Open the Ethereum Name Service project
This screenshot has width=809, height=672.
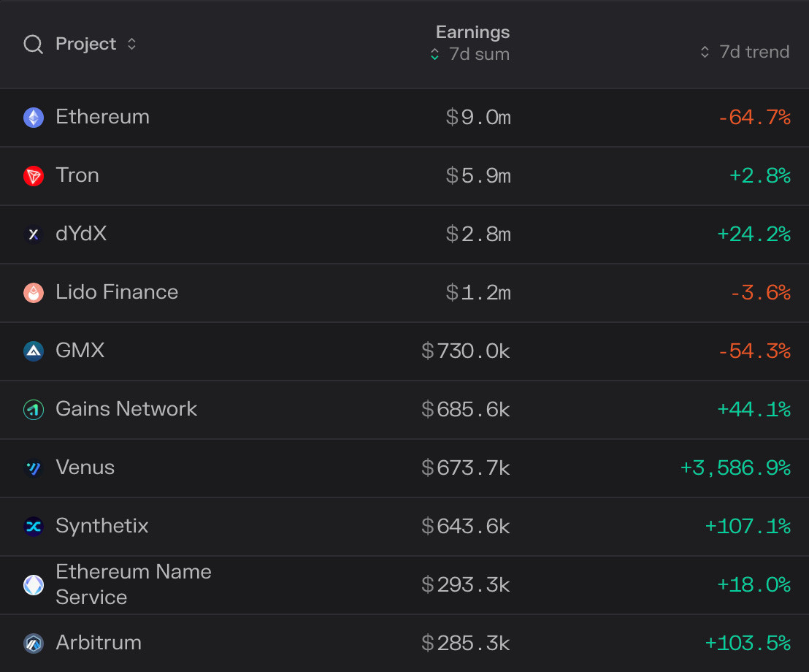coord(133,584)
